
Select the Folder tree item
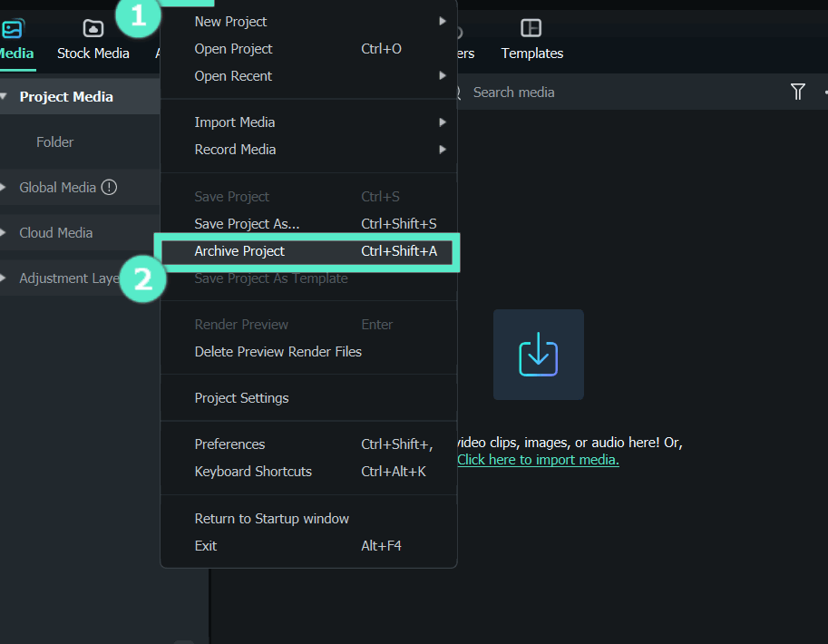(x=55, y=142)
